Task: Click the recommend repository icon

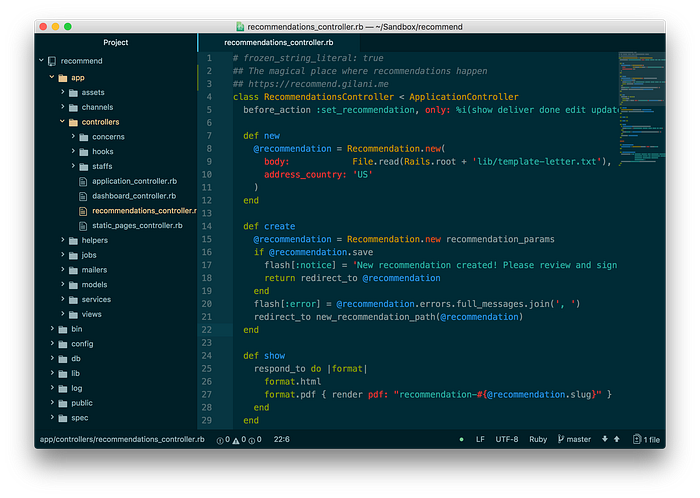Action: click(x=52, y=61)
